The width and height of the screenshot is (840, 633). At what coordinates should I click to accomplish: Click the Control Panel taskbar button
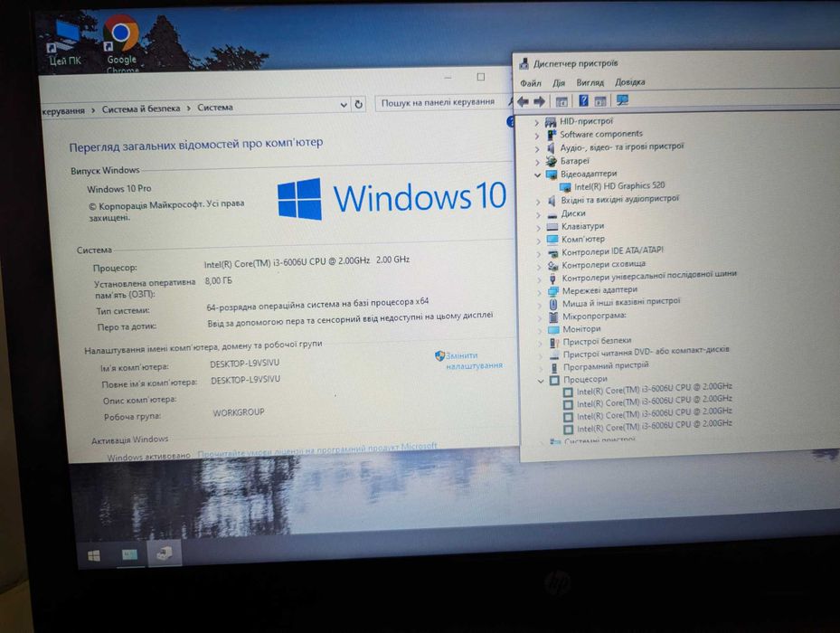[x=129, y=554]
